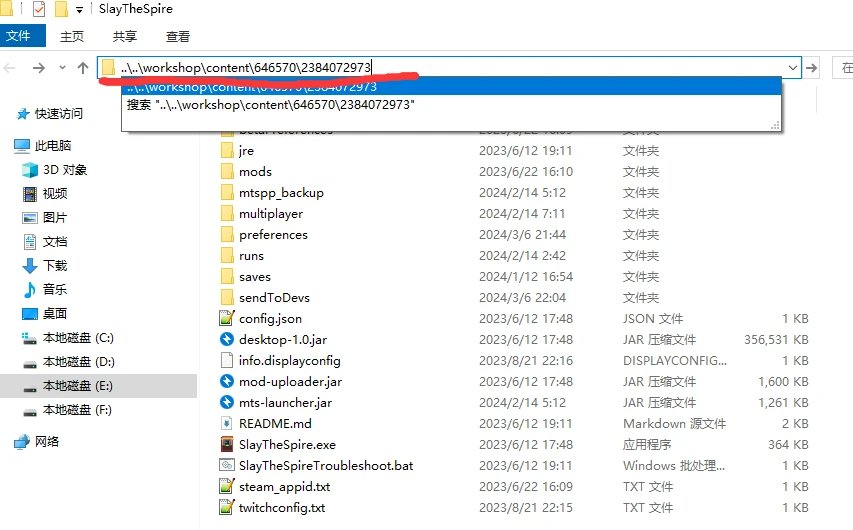853x530 pixels.
Task: Click the jre folder icon
Action: pyautogui.click(x=227, y=151)
